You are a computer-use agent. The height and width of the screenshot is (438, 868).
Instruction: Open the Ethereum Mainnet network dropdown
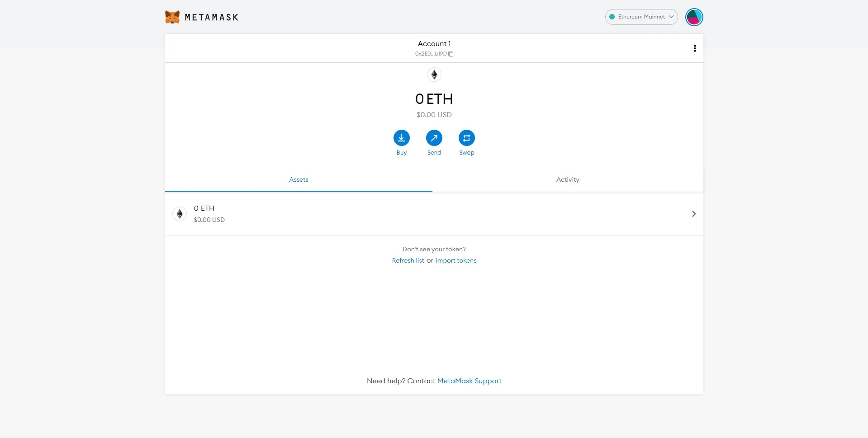click(641, 17)
